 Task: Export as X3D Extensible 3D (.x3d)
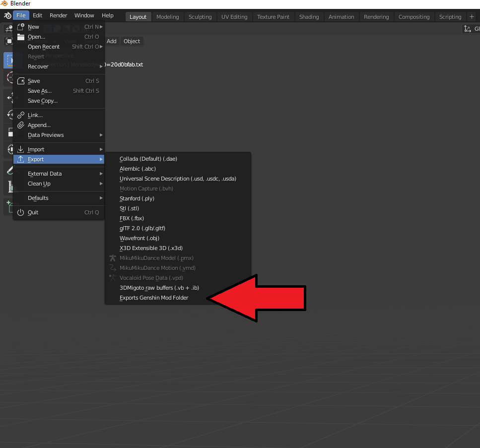click(x=178, y=248)
